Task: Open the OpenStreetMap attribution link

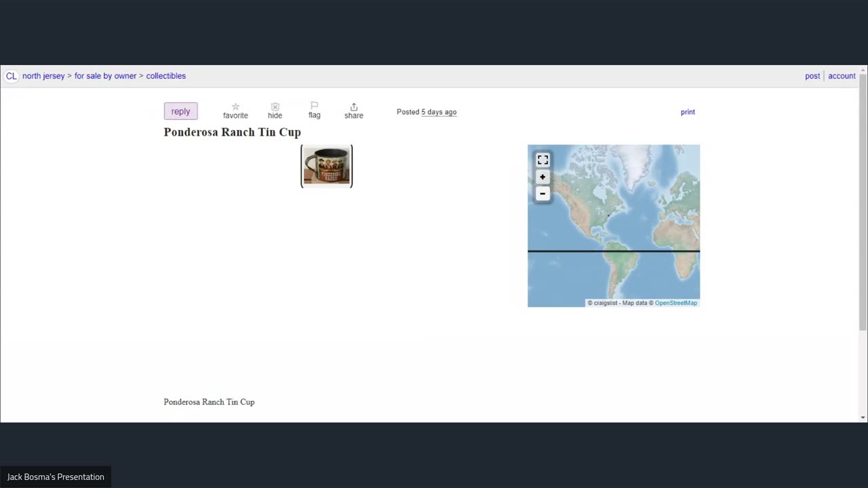Action: pyautogui.click(x=675, y=303)
